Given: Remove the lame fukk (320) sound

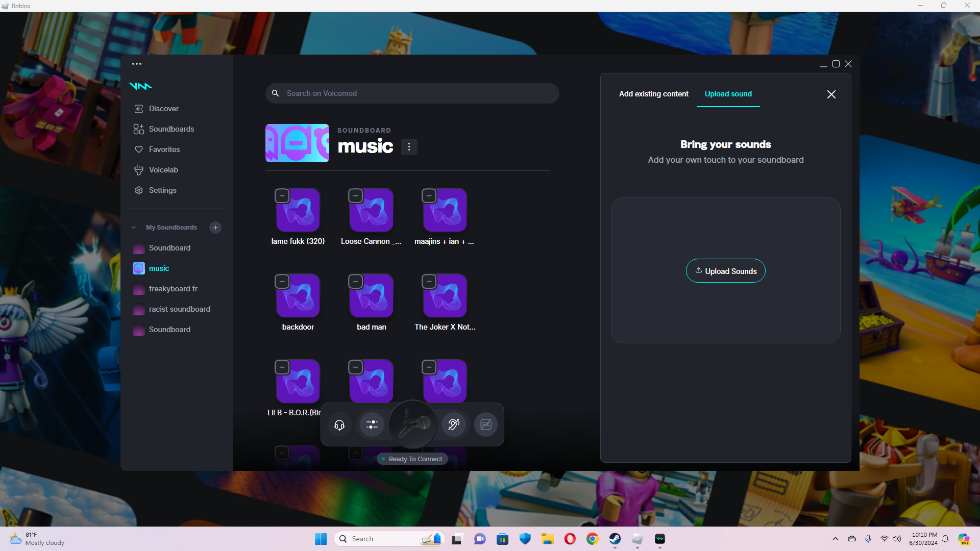Looking at the screenshot, I should coord(282,196).
